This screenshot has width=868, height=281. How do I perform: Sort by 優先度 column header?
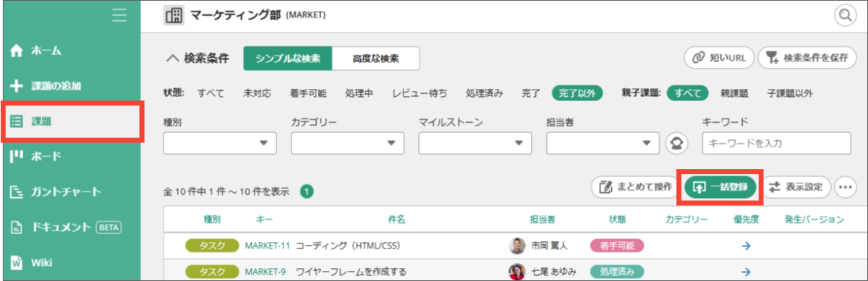[746, 219]
